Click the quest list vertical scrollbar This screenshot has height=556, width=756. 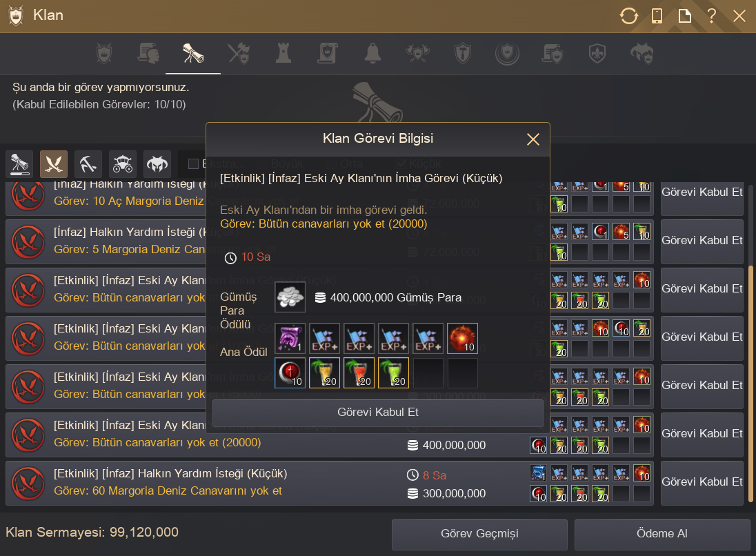(750, 384)
